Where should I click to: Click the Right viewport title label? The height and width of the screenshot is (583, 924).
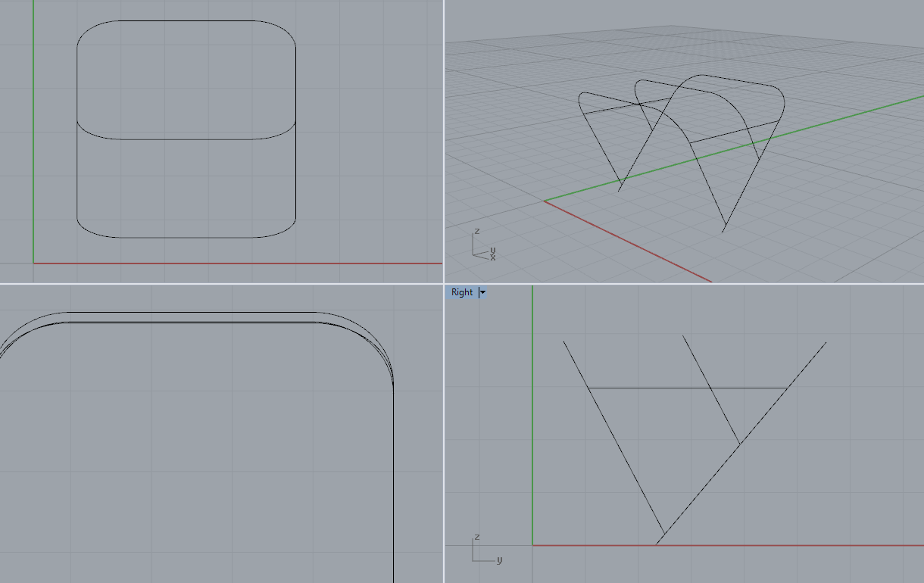point(461,292)
